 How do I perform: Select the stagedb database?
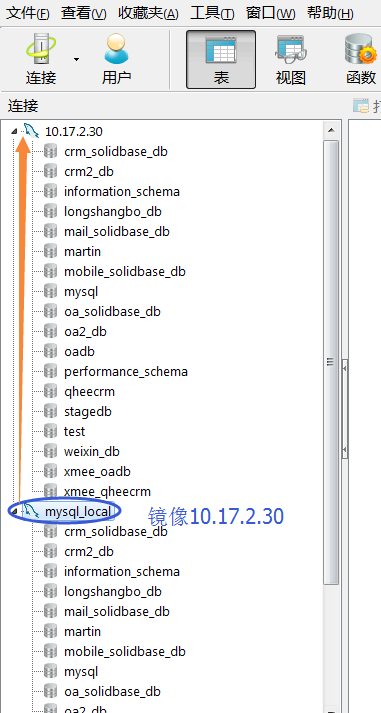coord(88,412)
